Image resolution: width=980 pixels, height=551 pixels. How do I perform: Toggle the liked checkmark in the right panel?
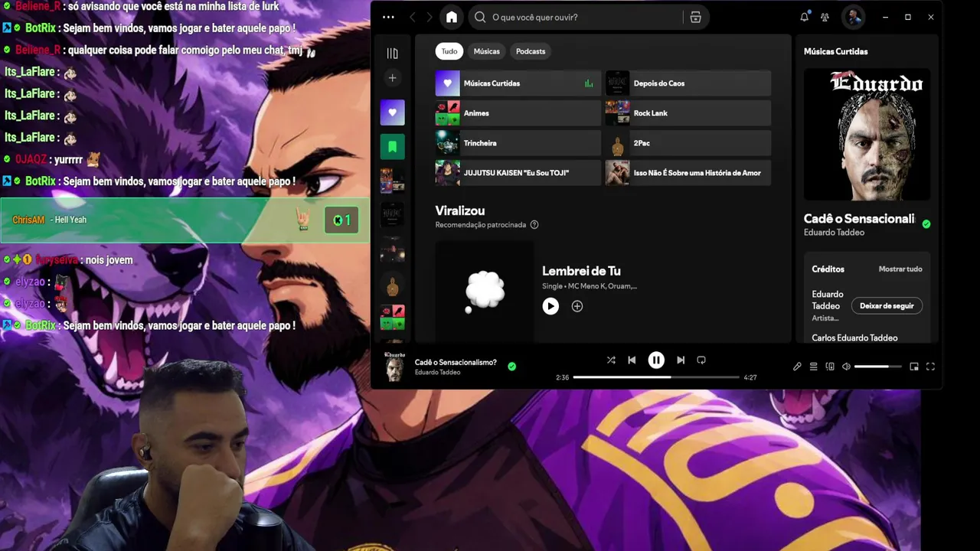click(926, 224)
